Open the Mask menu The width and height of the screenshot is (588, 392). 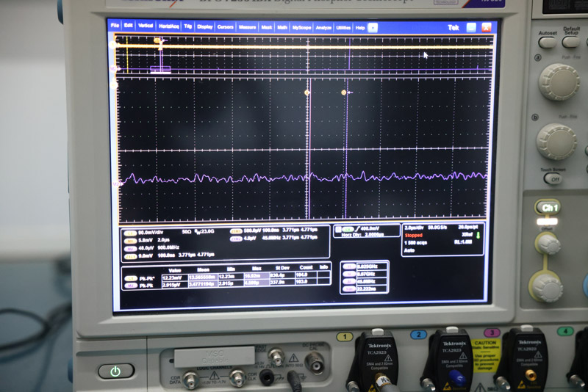(267, 27)
